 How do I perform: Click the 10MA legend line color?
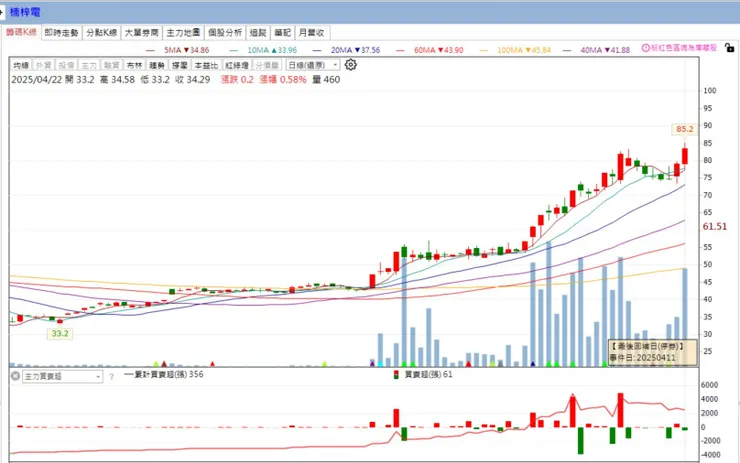pyautogui.click(x=234, y=50)
